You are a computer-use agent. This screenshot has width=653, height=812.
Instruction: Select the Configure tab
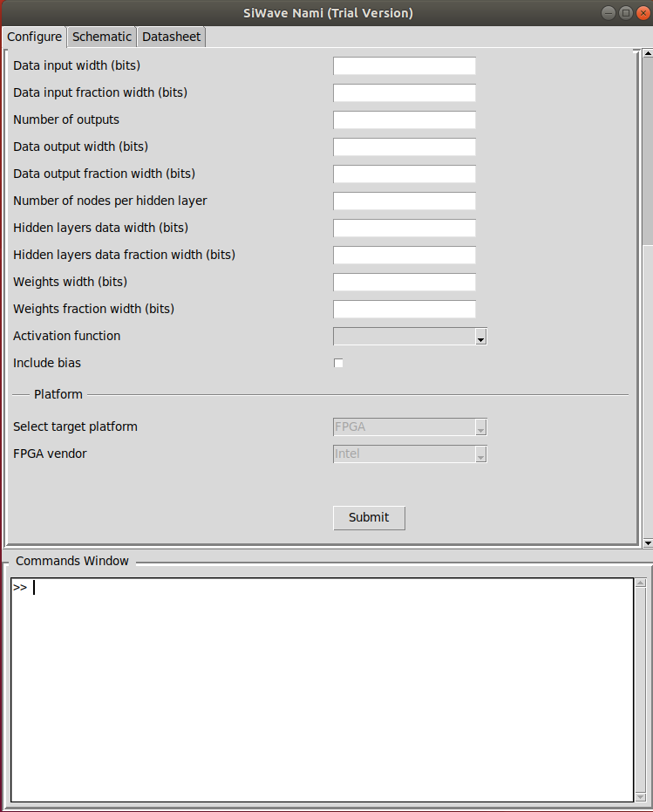click(x=35, y=37)
